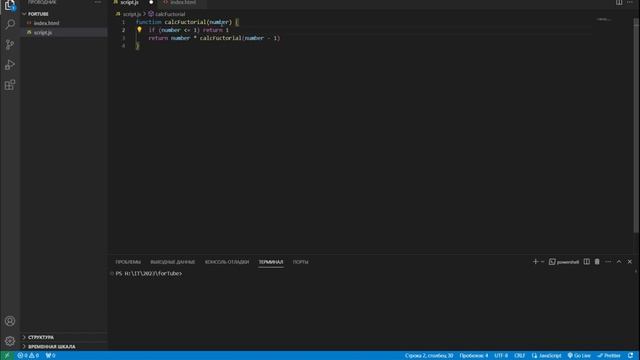
Task: Click the ports forwarded indicator in status bar
Action: [x=50, y=356]
